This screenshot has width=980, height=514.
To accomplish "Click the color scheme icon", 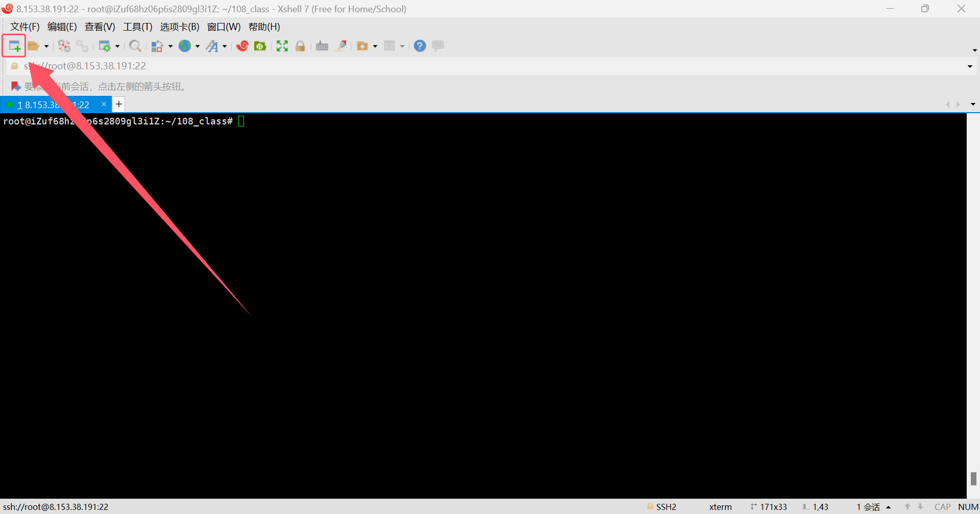I will (157, 46).
